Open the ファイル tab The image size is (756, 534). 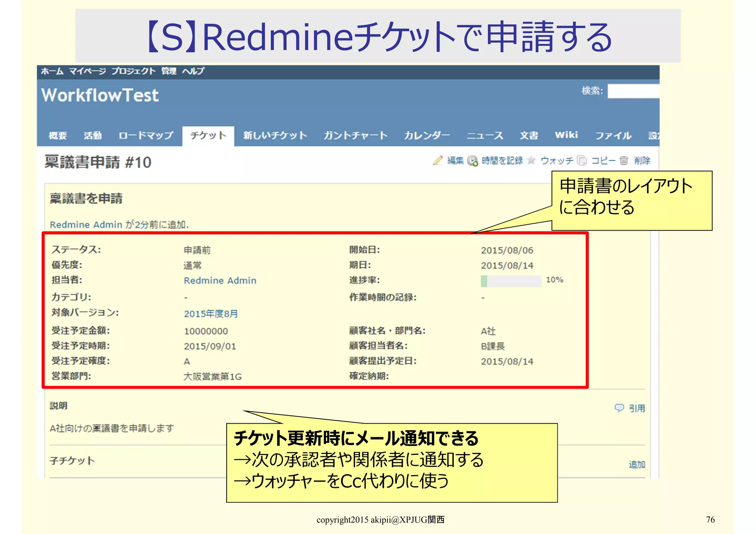(613, 135)
